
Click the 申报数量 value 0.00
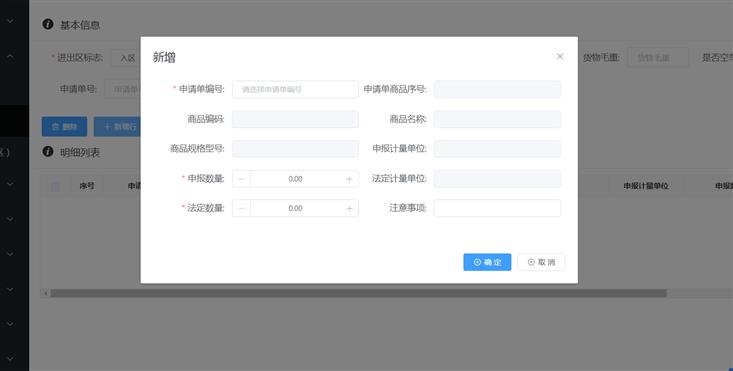[295, 179]
